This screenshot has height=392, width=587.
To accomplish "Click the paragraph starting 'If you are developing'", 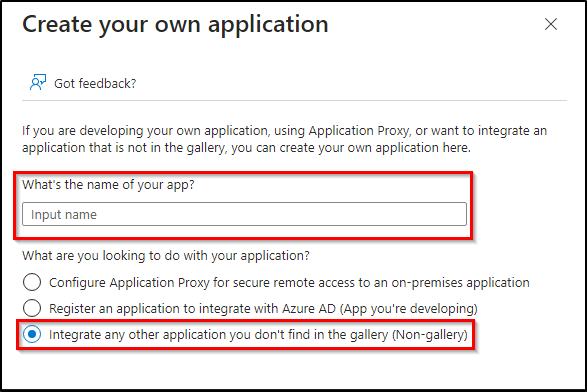I will point(285,139).
